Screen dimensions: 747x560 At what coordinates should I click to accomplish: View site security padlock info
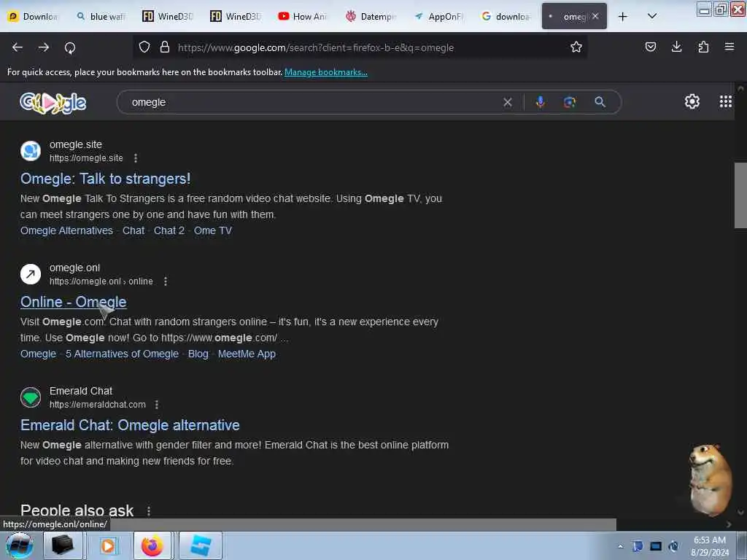pyautogui.click(x=165, y=47)
